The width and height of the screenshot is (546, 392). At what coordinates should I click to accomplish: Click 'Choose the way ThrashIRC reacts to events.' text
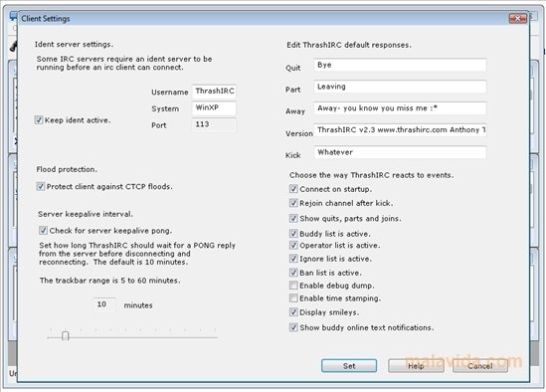click(x=372, y=175)
